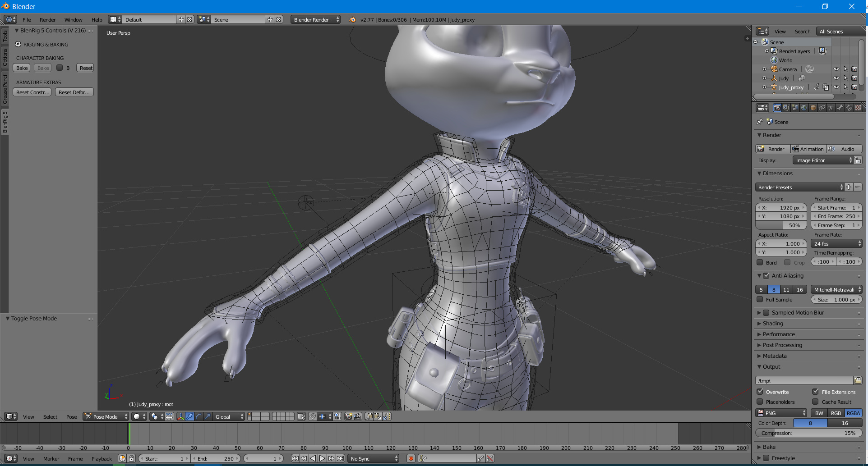Switch to the Grease Pencil sidebar tab
Screen dimensions: 868x466
pos(5,89)
